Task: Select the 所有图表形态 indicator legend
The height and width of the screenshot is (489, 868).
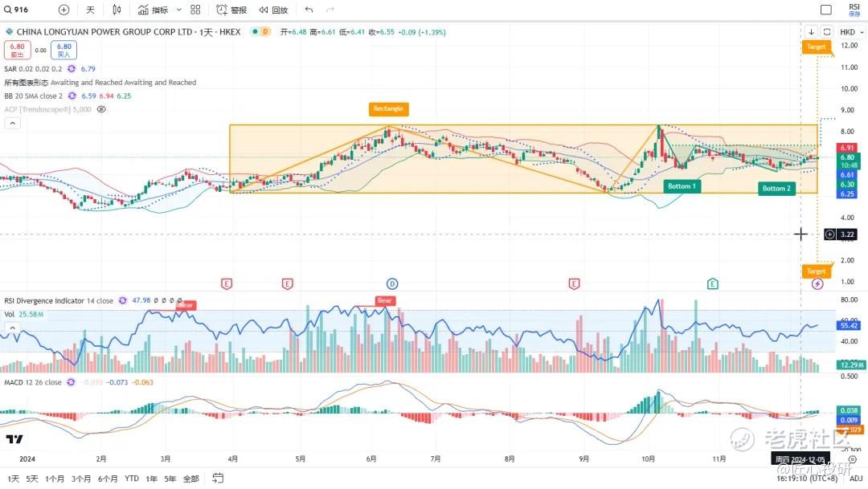Action: coord(100,83)
